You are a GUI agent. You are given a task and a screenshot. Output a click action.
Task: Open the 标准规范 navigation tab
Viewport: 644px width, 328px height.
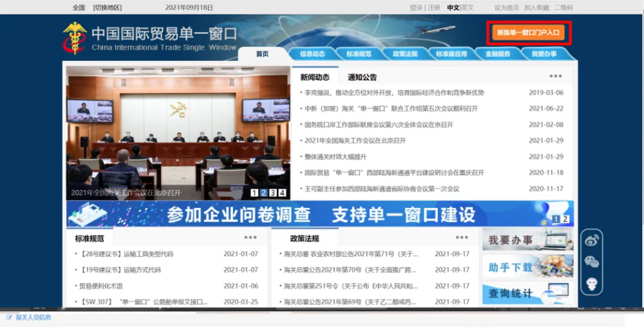(x=358, y=54)
